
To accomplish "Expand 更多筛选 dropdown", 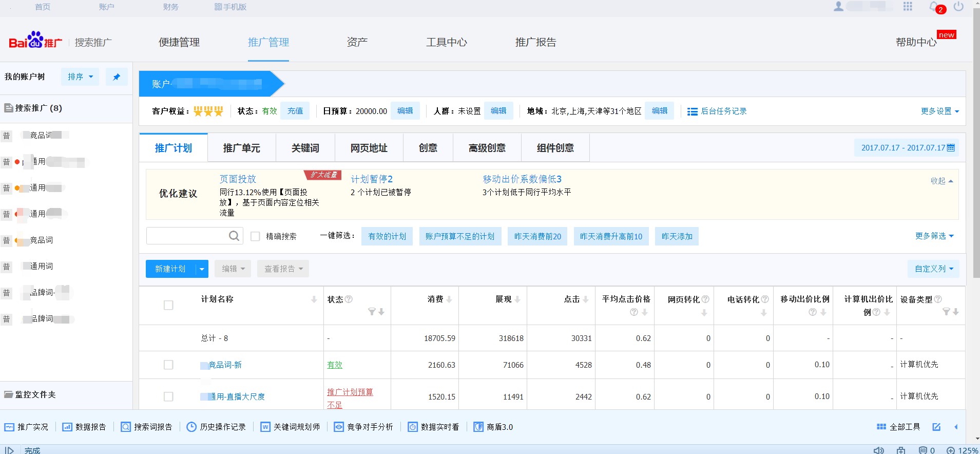I will tap(934, 236).
